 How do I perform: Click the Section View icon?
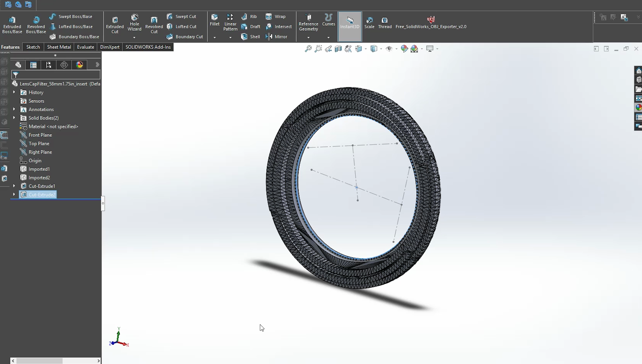pyautogui.click(x=338, y=49)
